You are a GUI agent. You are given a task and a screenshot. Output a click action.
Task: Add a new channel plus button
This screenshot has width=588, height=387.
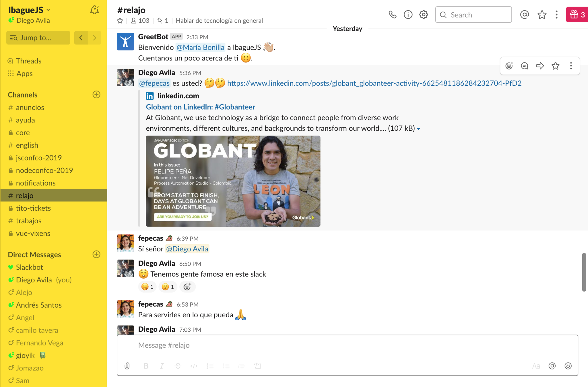[96, 95]
